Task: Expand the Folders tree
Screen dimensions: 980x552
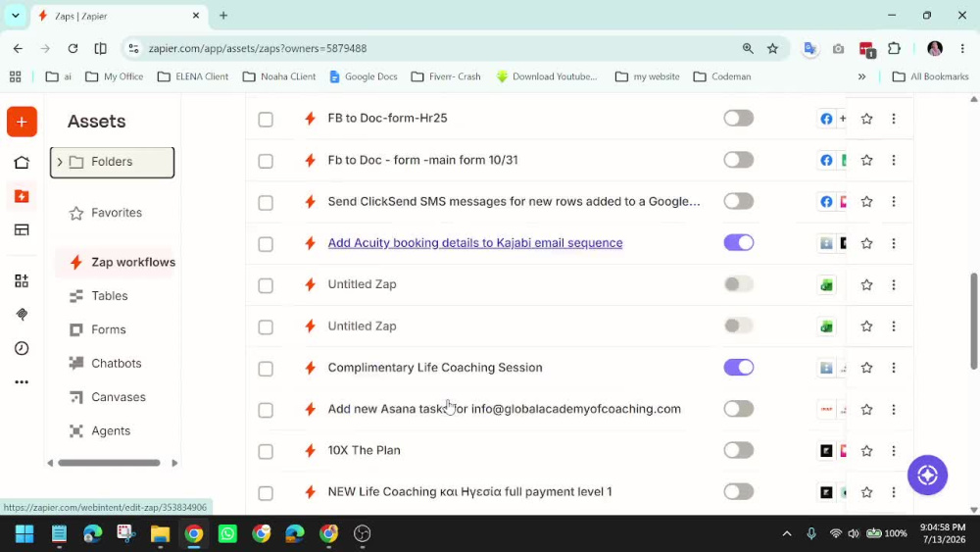Action: (60, 162)
